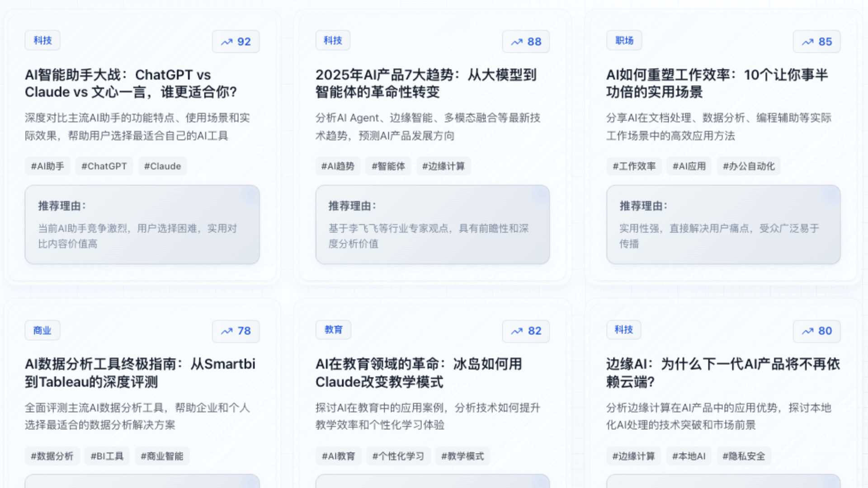Switch to the 教育 category
The image size is (868, 488).
pyautogui.click(x=333, y=330)
